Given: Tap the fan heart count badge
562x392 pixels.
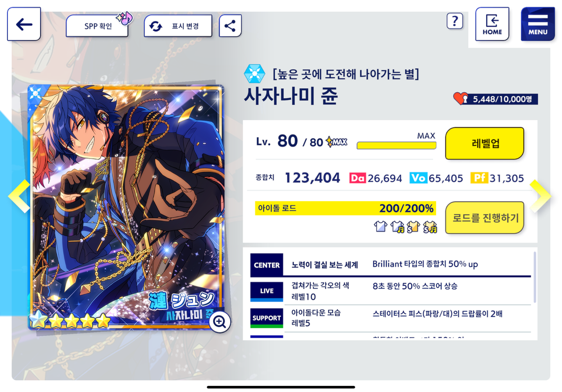Looking at the screenshot, I should point(495,99).
